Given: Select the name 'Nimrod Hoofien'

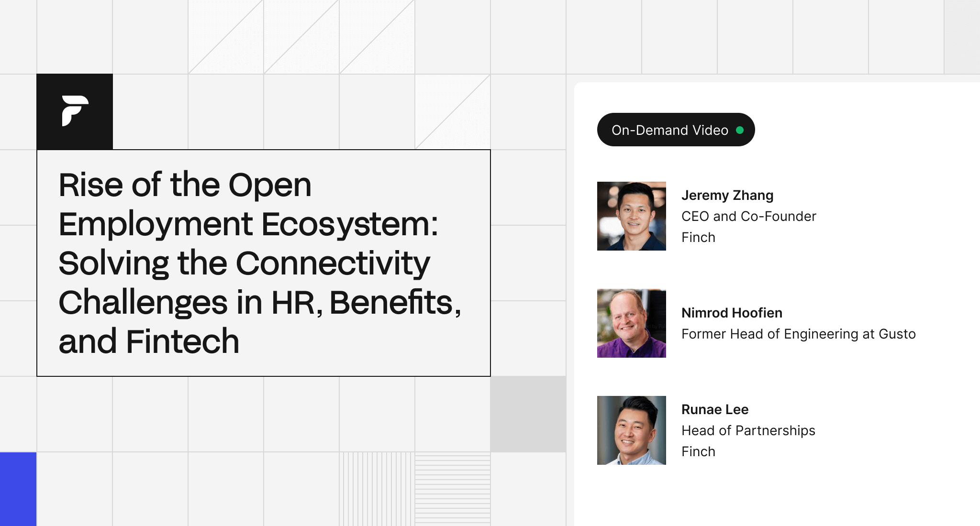Looking at the screenshot, I should [x=732, y=313].
